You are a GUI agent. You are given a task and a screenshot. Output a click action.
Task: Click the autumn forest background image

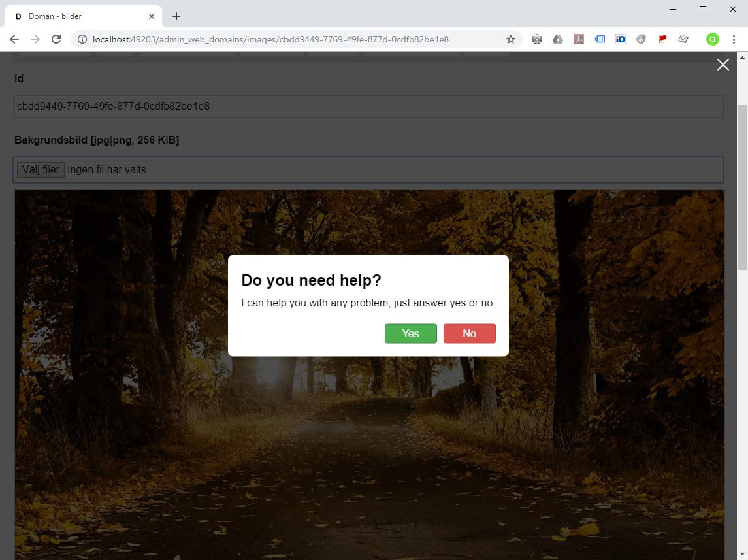pyautogui.click(x=370, y=375)
